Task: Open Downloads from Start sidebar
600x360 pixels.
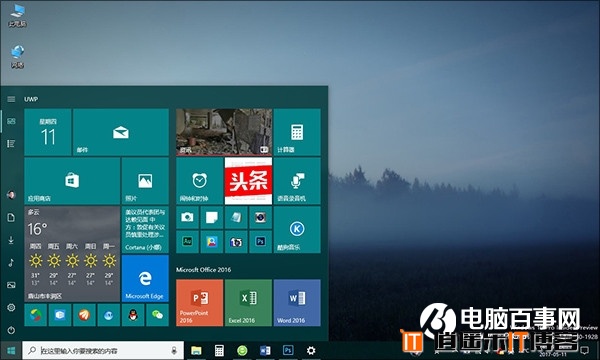Action: (11, 240)
